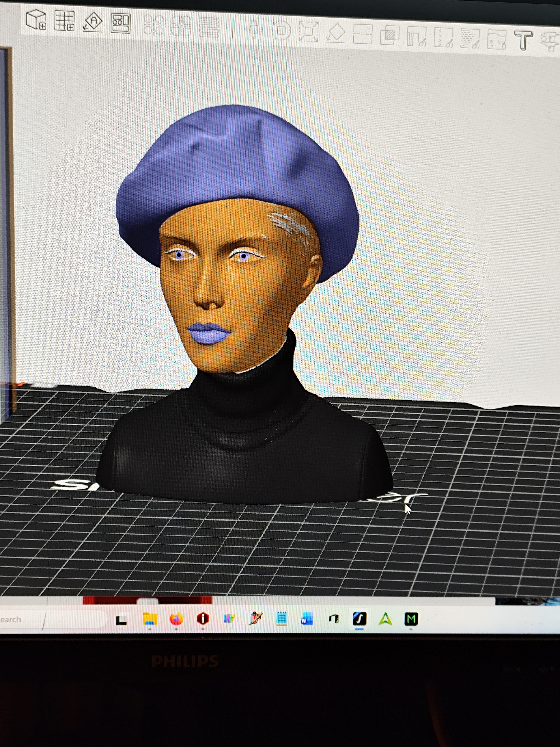Open Word from the taskbar
The image size is (560, 747).
[x=307, y=619]
